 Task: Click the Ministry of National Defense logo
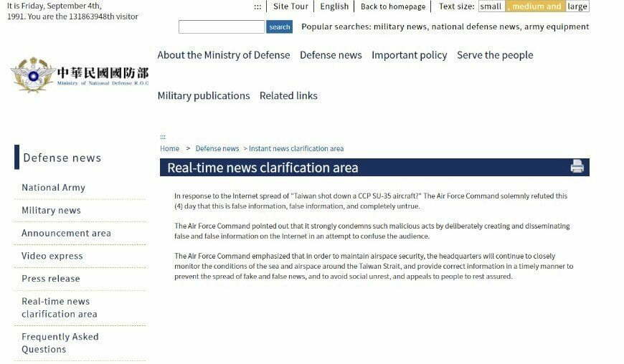click(80, 75)
